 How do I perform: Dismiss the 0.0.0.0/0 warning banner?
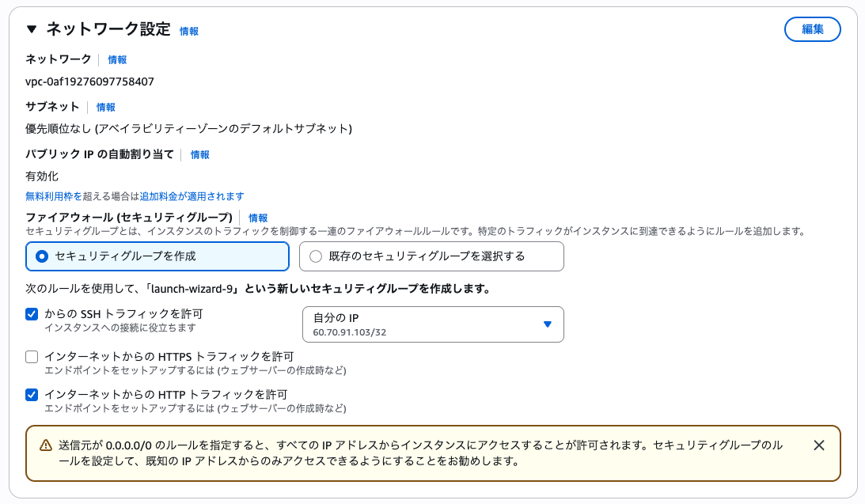click(820, 445)
